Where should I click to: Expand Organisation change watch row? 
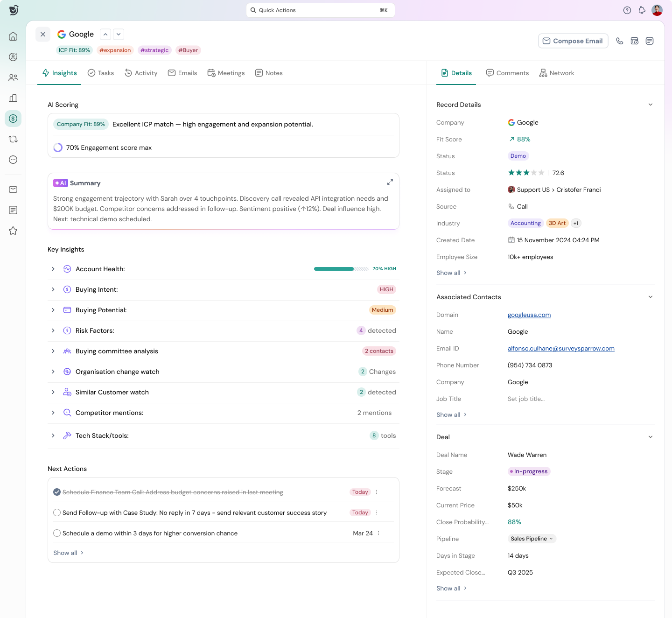(53, 372)
